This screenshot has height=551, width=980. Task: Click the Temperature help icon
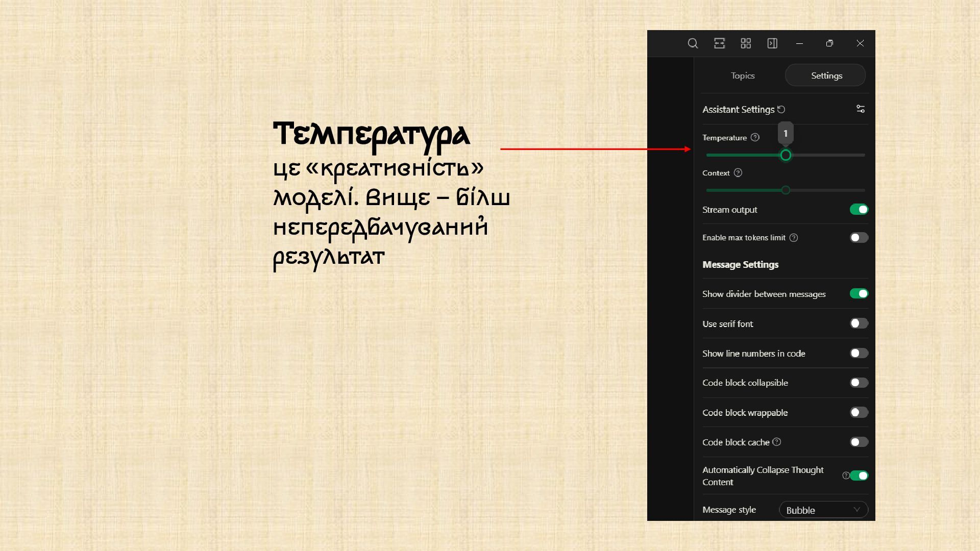[755, 137]
